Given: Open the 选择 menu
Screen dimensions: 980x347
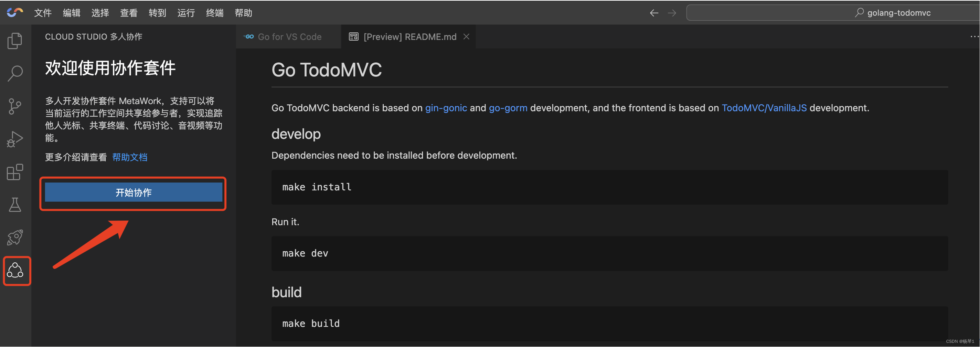Looking at the screenshot, I should (x=100, y=13).
